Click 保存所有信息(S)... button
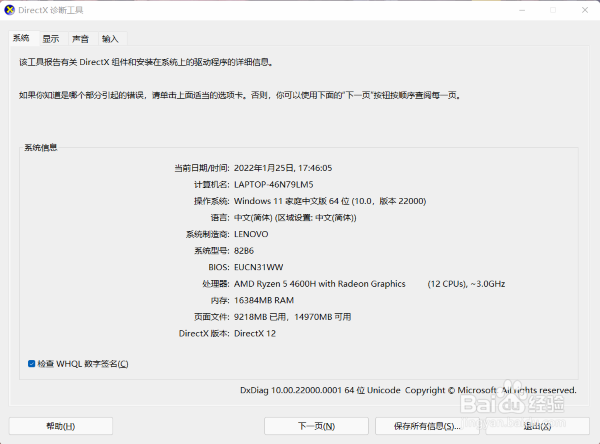This screenshot has width=600, height=444. click(x=427, y=426)
